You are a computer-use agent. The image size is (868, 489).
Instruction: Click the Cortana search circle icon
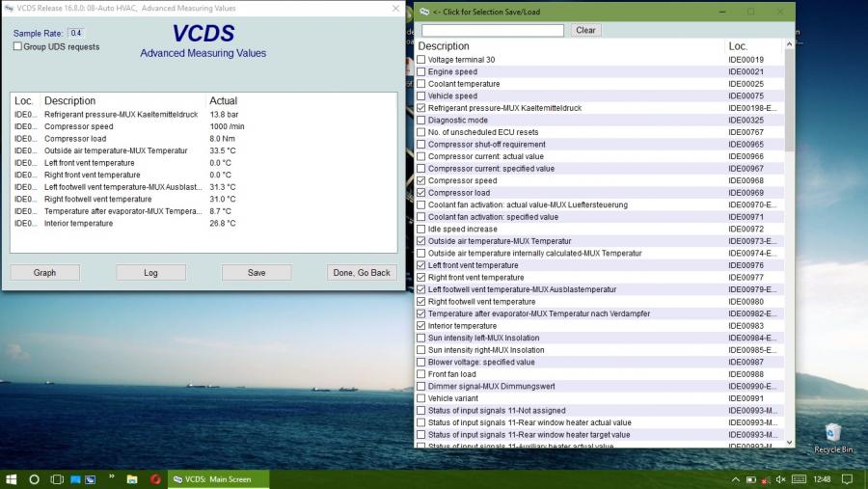tap(35, 479)
